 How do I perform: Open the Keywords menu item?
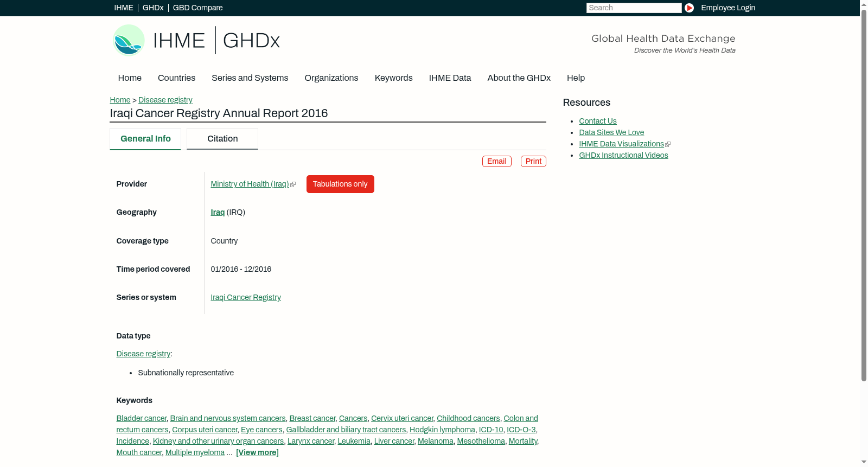point(394,78)
